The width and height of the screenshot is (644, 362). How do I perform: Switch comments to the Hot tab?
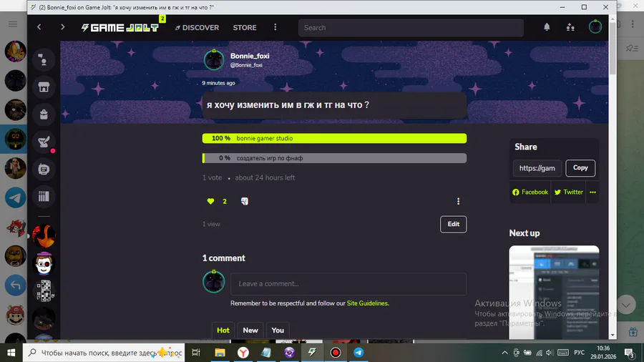223,331
